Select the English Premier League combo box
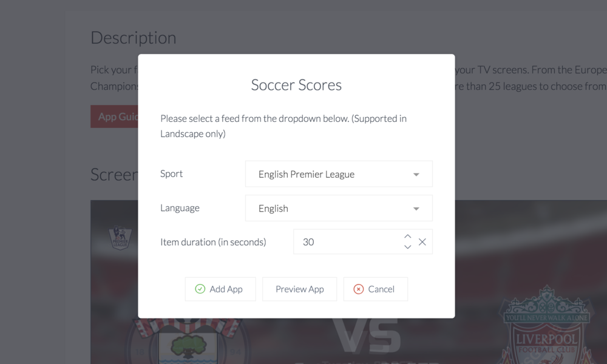 339,174
